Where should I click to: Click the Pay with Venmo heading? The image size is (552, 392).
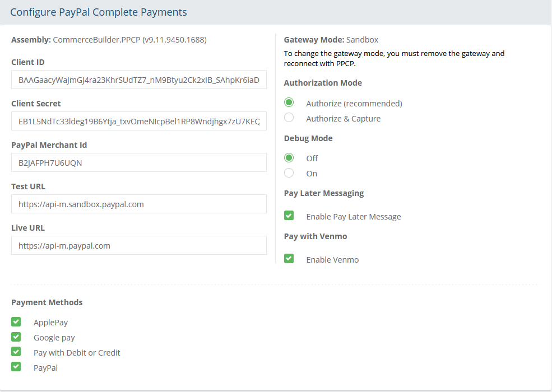click(316, 236)
